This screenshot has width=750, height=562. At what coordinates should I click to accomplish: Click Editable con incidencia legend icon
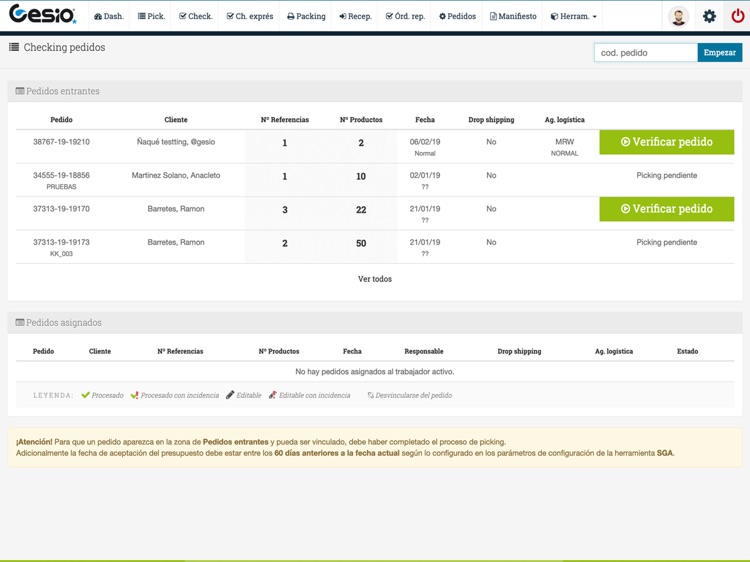click(x=273, y=395)
